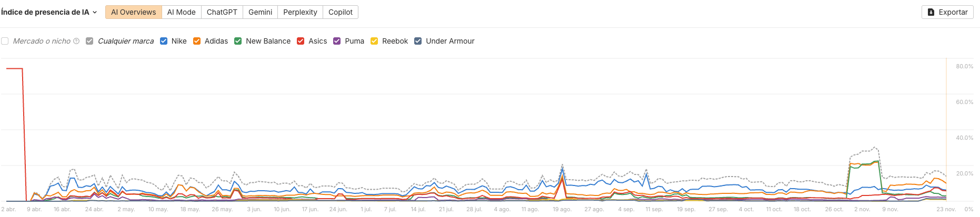Hide the Nike series via its checkbox
Screen dimensions: 980x217
pyautogui.click(x=164, y=41)
